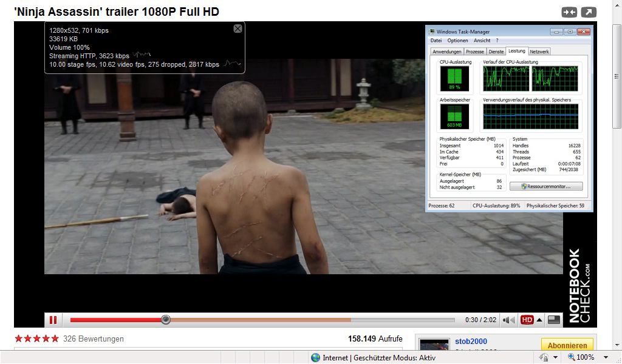Open the dropdown beside the security lock icon
This screenshot has height=364, width=622.
(x=555, y=358)
